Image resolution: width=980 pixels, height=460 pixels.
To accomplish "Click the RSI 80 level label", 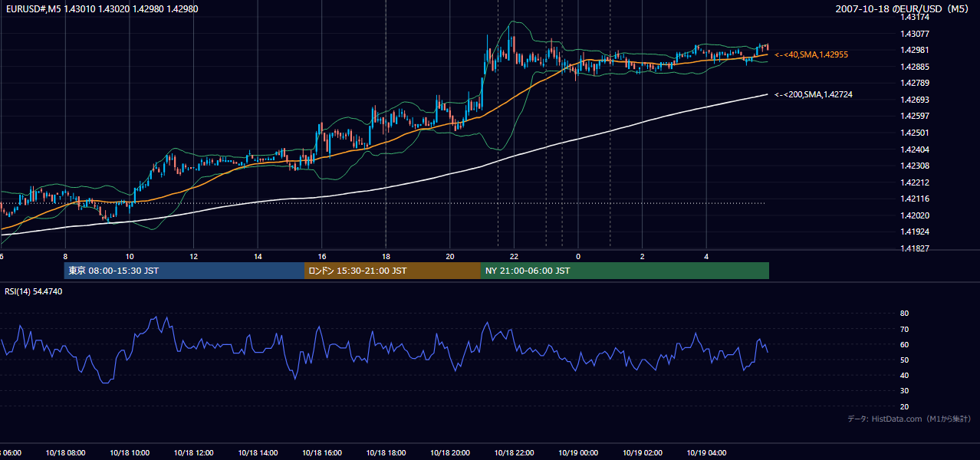I will [x=904, y=314].
